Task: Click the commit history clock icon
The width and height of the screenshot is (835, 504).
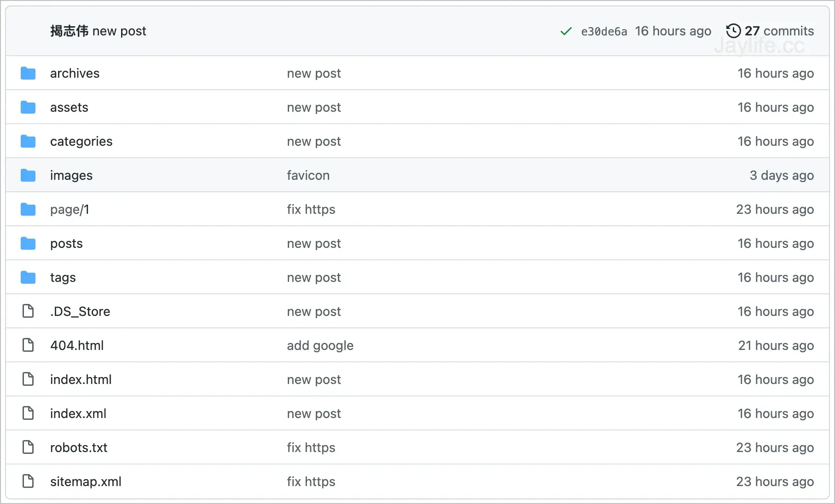Action: [734, 31]
